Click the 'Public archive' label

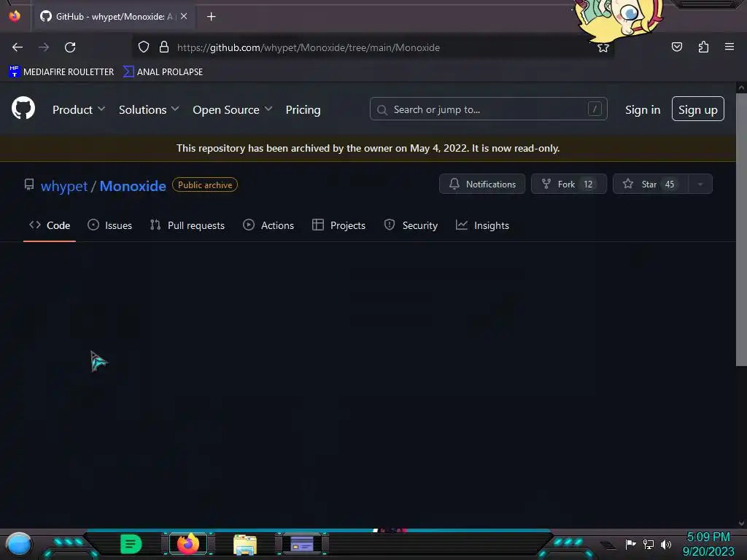(x=205, y=184)
